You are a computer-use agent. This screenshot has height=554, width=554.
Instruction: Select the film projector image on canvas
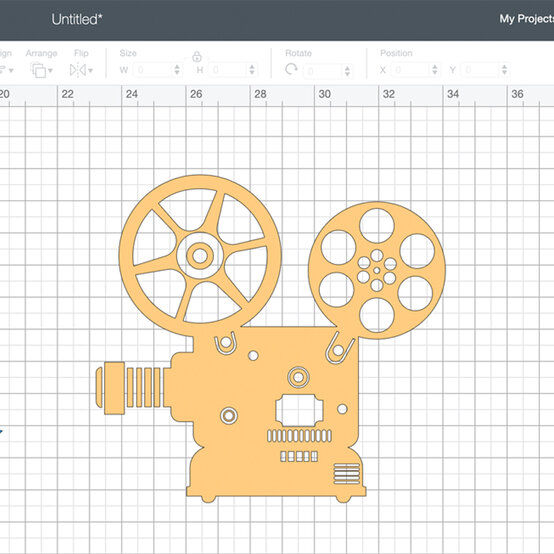270,338
